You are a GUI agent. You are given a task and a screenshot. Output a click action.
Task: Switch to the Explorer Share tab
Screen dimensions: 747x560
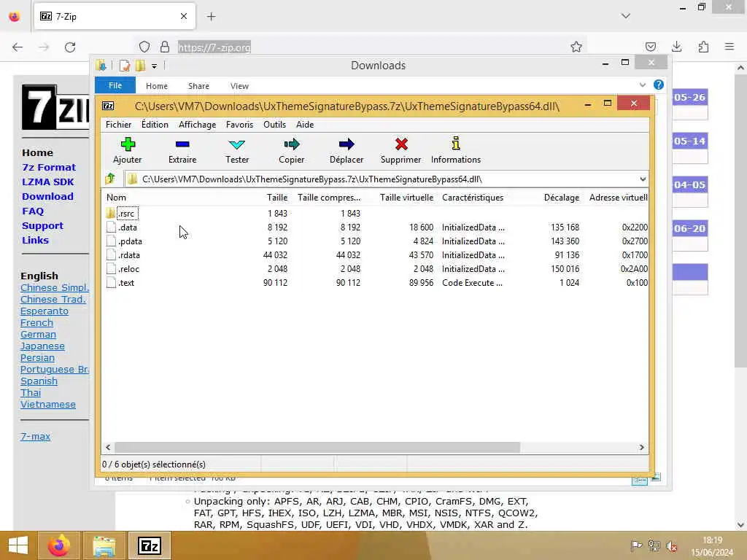[198, 86]
